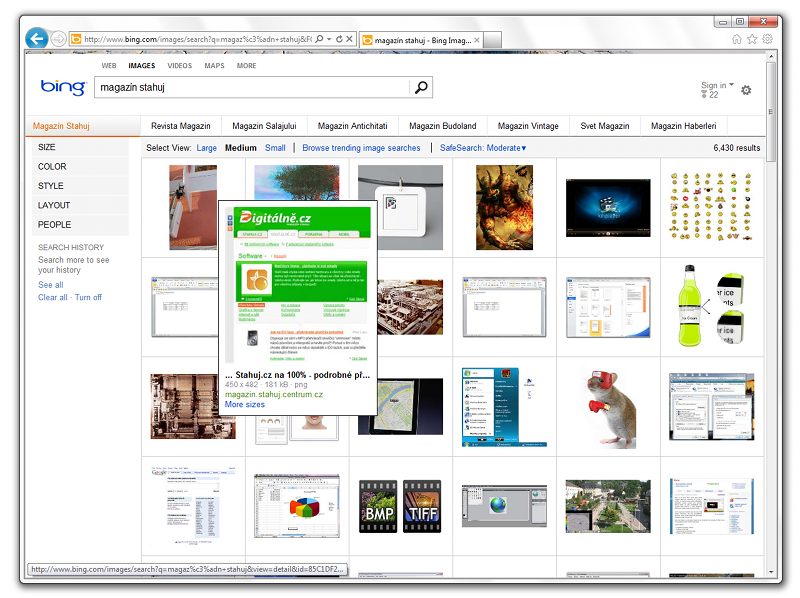The height and width of the screenshot is (598, 800).
Task: Switch to the WEB search tab
Action: 109,66
